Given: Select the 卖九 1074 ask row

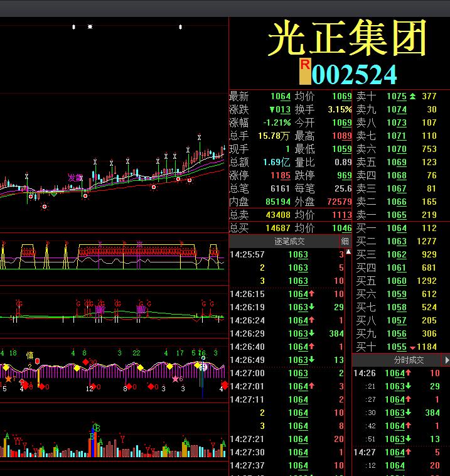Looking at the screenshot, I should click(396, 110).
